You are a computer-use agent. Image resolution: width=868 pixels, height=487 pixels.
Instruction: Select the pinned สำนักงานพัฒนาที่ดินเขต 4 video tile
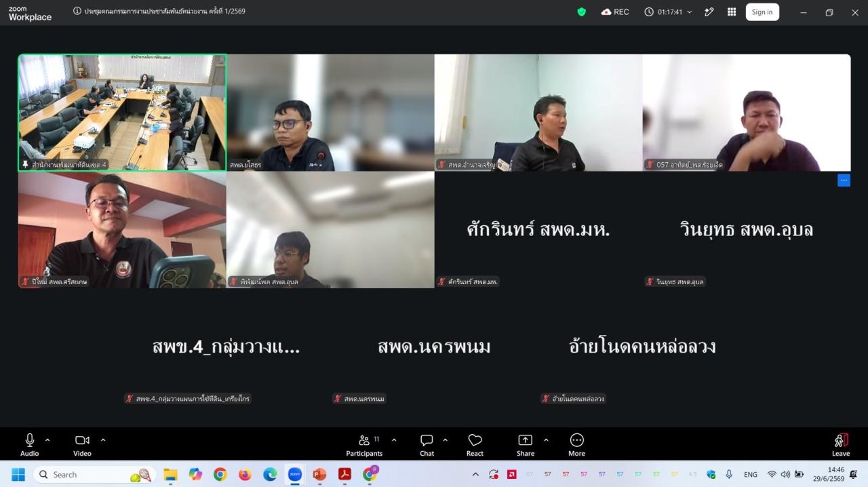click(122, 113)
